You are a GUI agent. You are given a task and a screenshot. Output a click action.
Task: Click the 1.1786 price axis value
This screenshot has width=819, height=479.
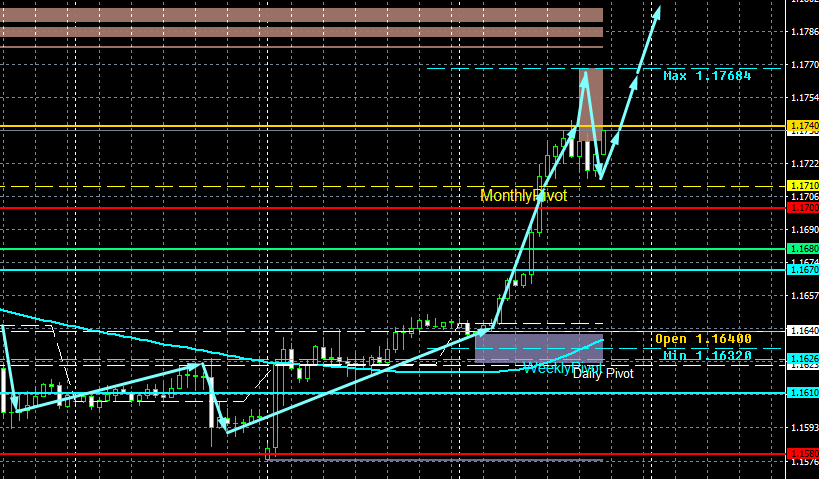coord(805,32)
